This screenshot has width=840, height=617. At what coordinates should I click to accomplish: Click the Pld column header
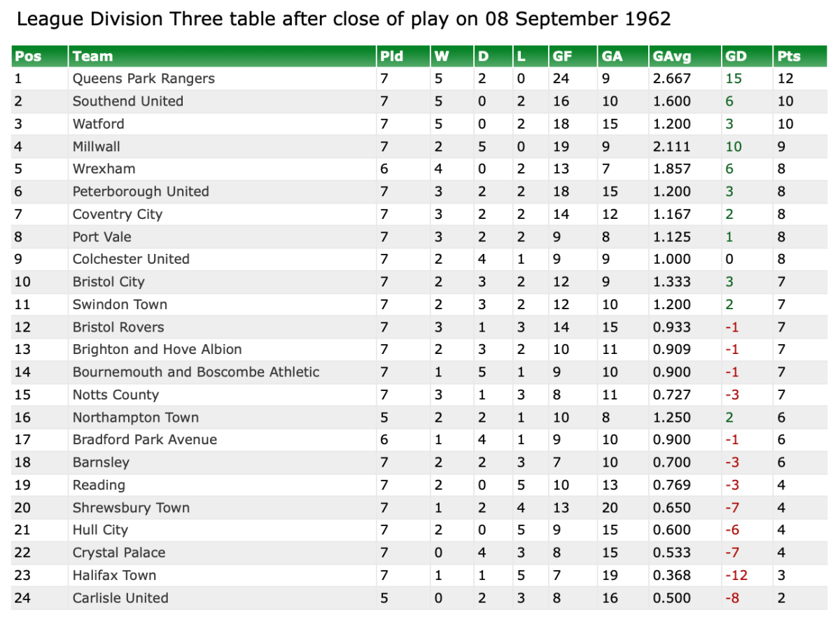(392, 57)
